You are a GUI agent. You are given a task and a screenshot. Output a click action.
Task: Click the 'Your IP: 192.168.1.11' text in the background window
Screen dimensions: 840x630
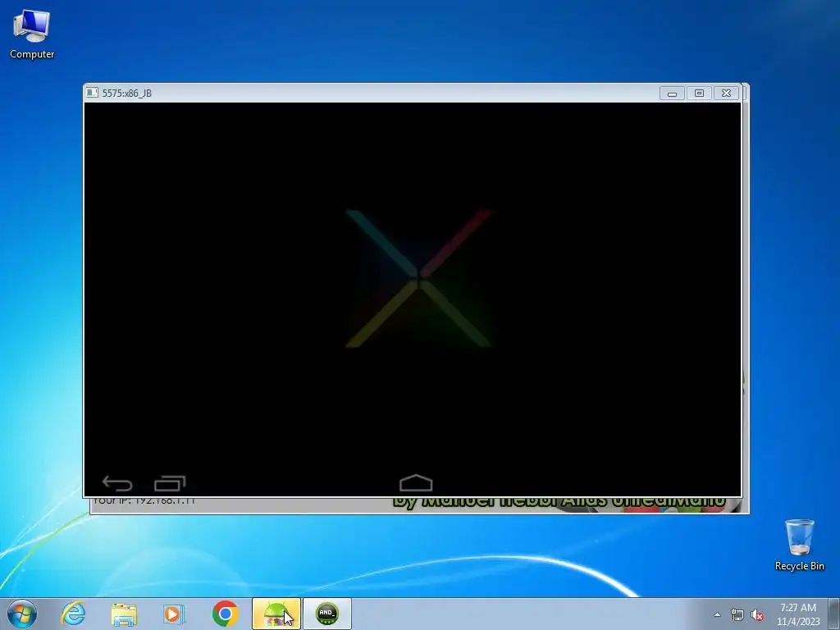coord(144,501)
